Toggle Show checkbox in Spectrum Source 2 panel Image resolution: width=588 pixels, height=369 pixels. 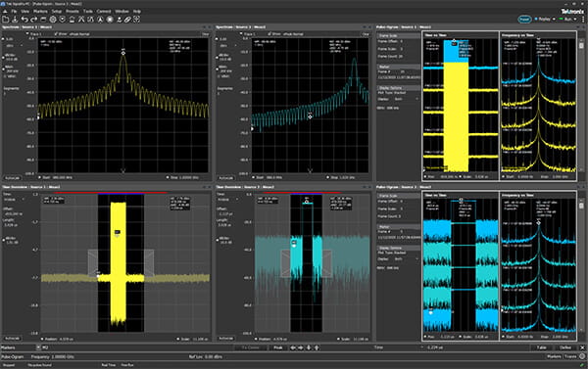pos(269,33)
